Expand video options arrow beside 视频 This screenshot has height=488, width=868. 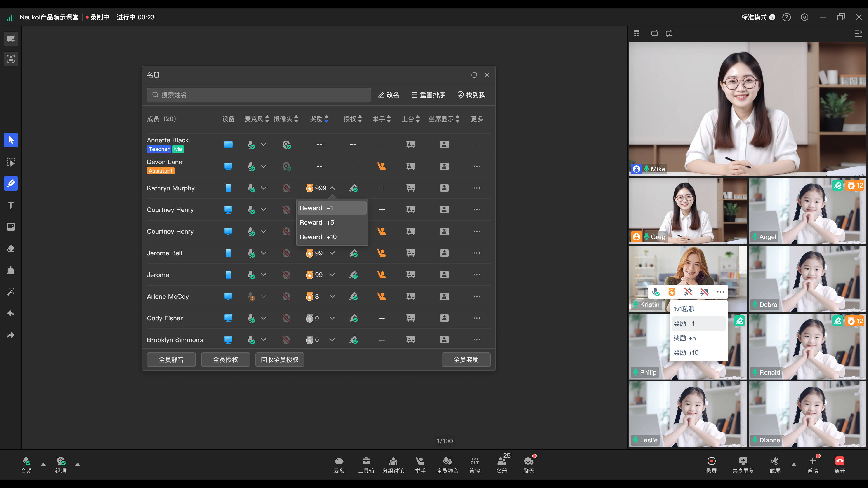tap(78, 465)
